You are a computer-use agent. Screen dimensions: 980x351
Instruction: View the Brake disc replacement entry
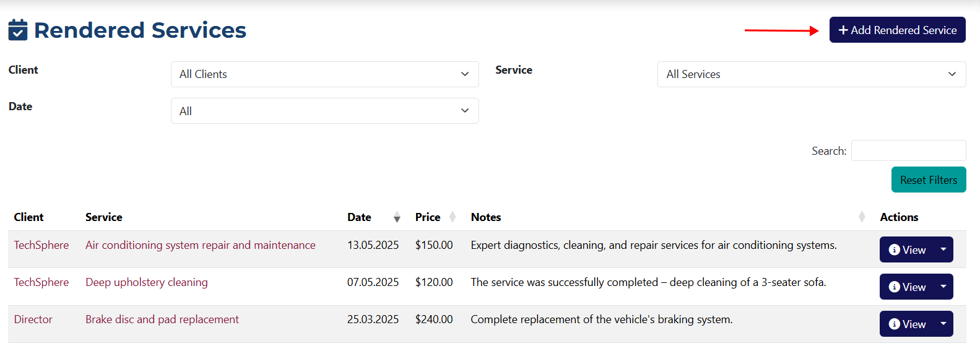coord(907,324)
